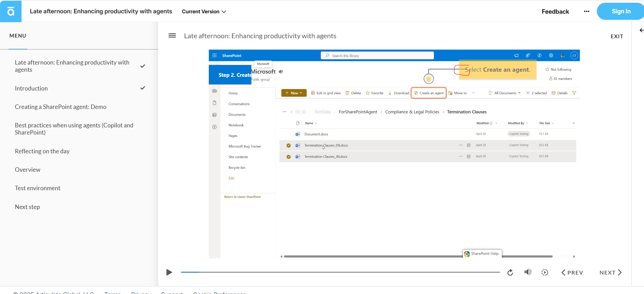Click 42 members link

(x=561, y=79)
